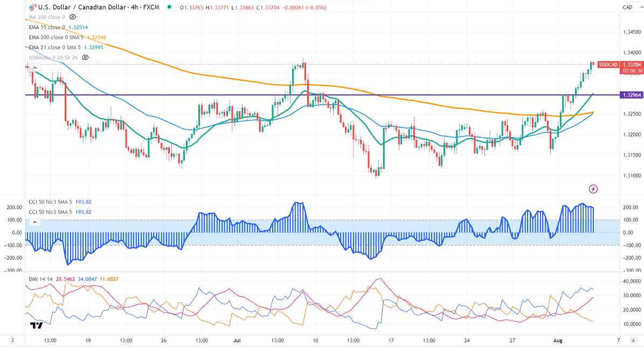Click the 1.32500 price scale label
This screenshot has width=644, height=348.
(x=632, y=114)
